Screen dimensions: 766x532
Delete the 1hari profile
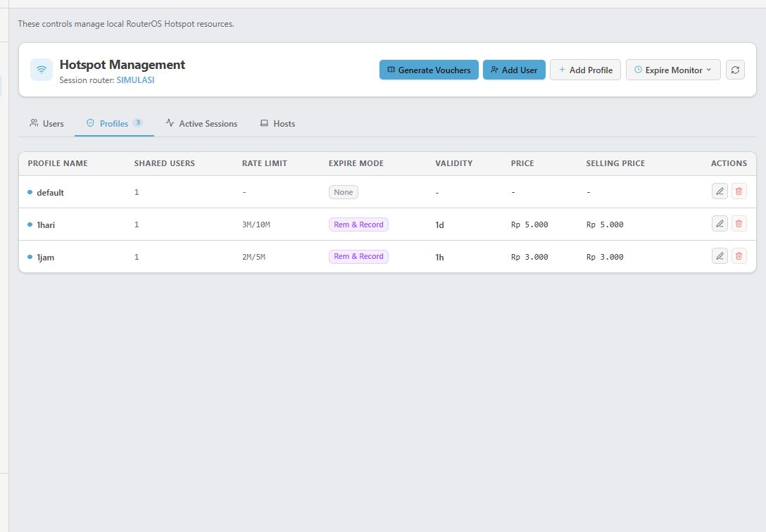(739, 224)
